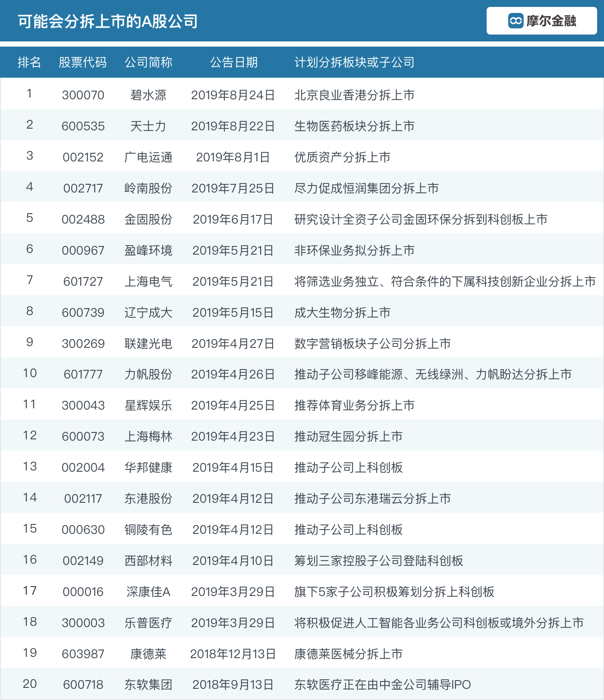Viewport: 604px width, 700px height.
Task: Click the 摩尔金融 brand button
Action: pos(541,21)
